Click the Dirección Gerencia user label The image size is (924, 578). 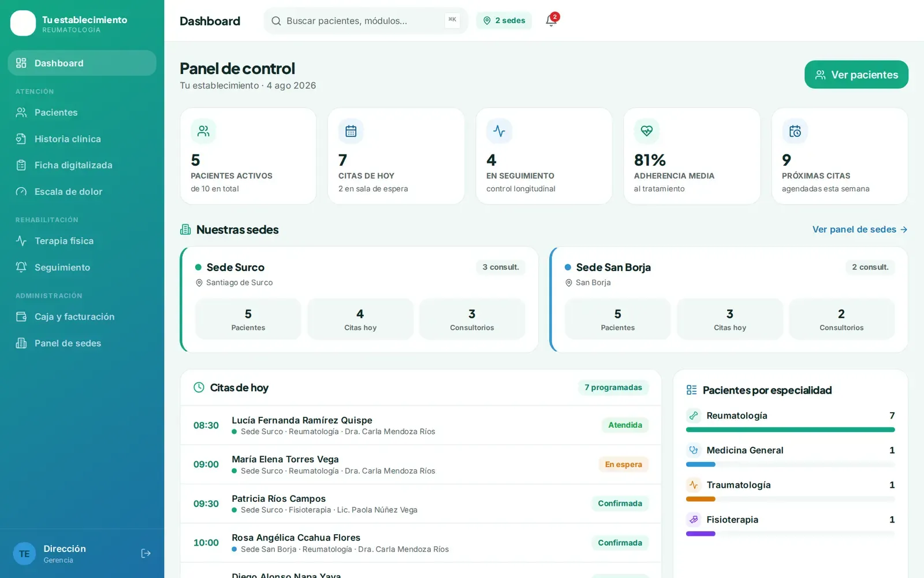click(65, 554)
